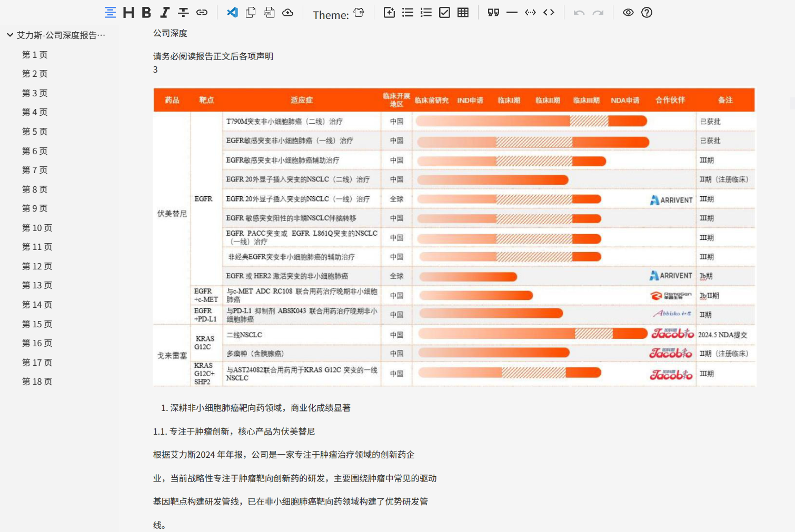795x532 pixels.
Task: Collapse the 艾力斯-公司深度报告 outline
Action: (x=9, y=35)
